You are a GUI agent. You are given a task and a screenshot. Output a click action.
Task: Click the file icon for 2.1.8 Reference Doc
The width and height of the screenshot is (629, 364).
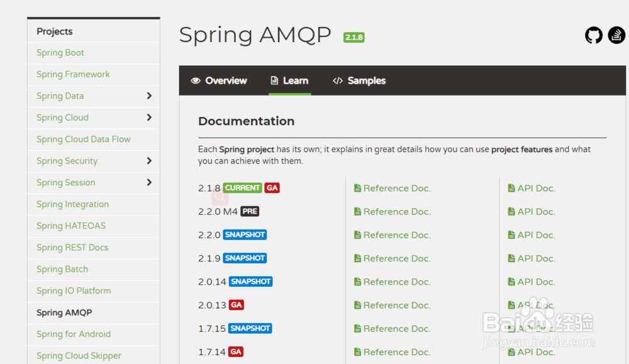point(357,188)
